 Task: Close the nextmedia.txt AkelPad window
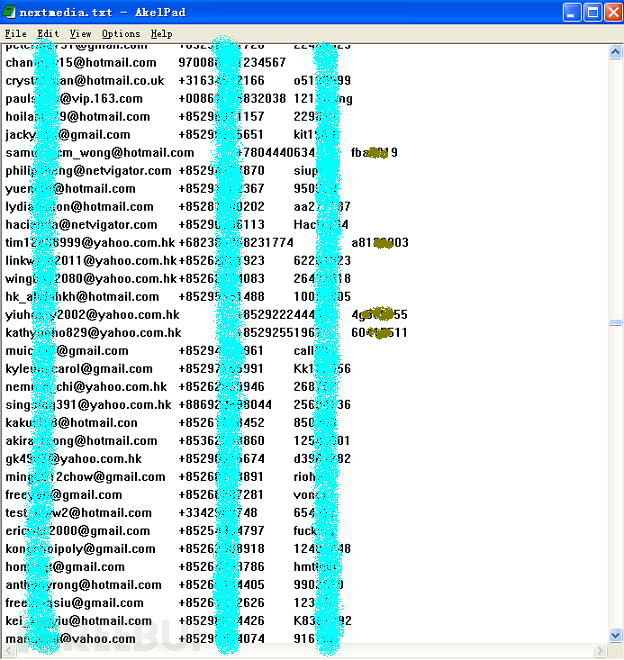613,12
